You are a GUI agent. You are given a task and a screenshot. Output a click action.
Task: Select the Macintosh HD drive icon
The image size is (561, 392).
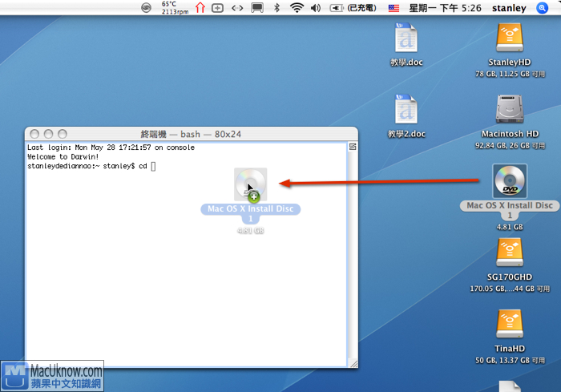[510, 109]
